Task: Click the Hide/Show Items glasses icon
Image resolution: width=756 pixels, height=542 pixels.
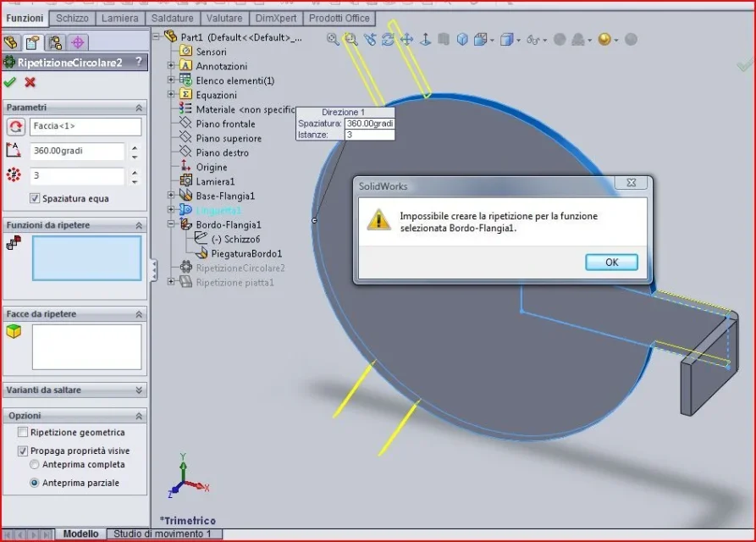Action: pos(533,40)
